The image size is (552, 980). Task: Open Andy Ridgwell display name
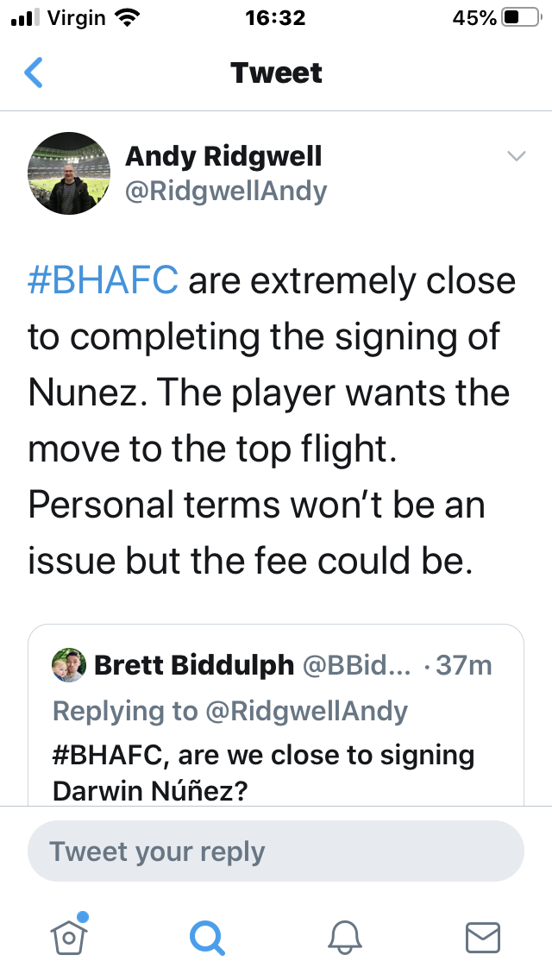point(223,156)
